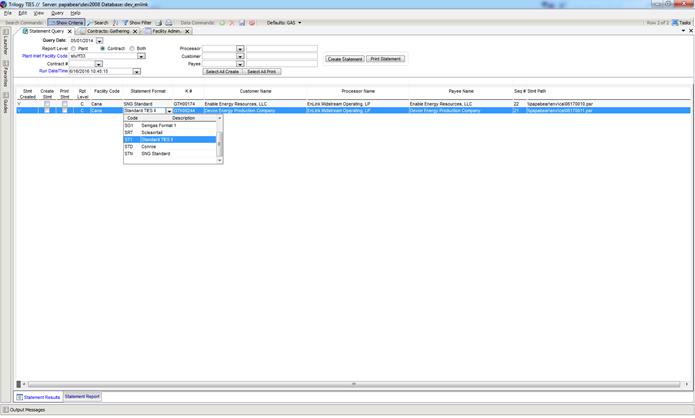Click the printer icon in toolbar
Screen dimensions: 695x418
[169, 22]
